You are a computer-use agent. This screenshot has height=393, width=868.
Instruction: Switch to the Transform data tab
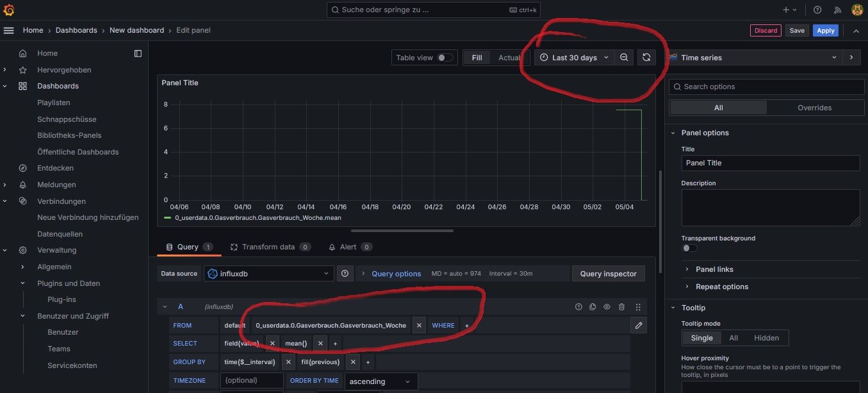[270, 247]
